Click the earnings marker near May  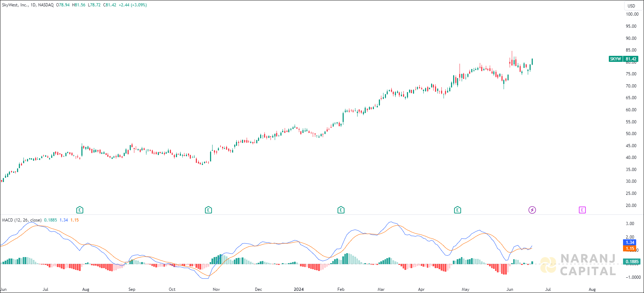click(x=457, y=210)
